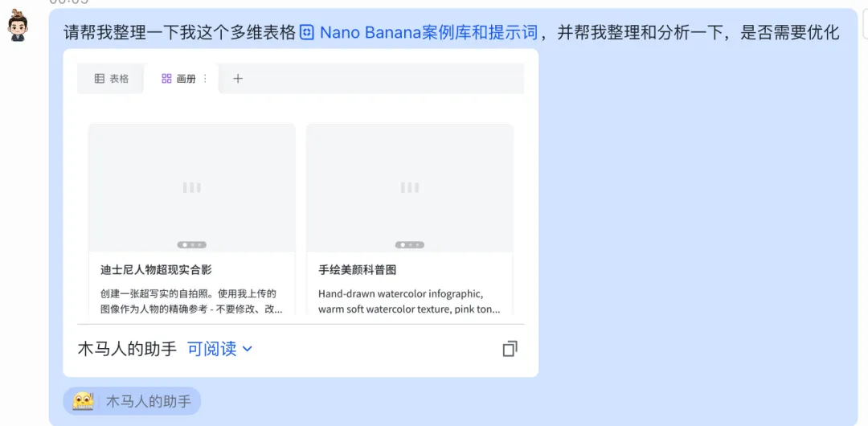The width and height of the screenshot is (868, 426).
Task: Open the 画册 tab's three-dot options menu
Action: [206, 79]
